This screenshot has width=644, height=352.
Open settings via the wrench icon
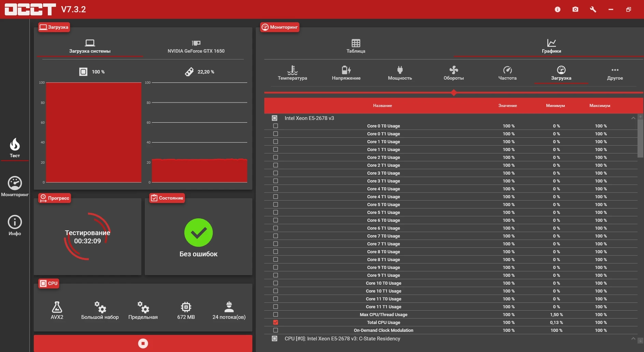(593, 10)
